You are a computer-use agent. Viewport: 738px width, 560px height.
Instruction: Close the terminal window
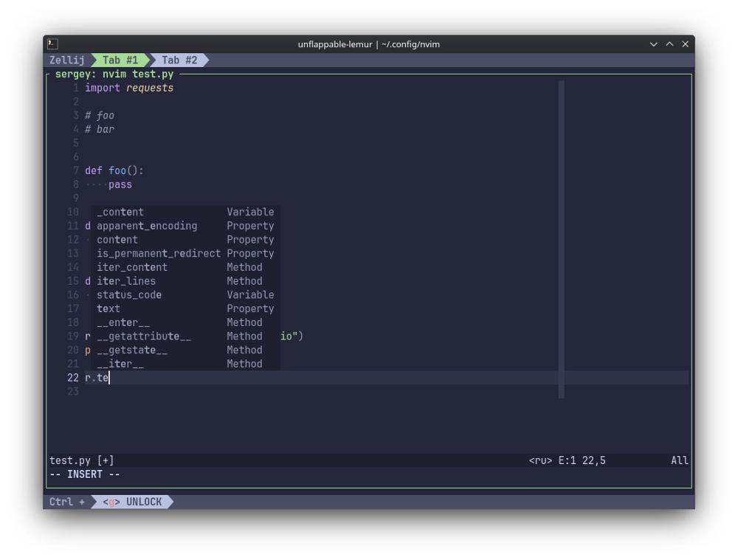coord(686,44)
